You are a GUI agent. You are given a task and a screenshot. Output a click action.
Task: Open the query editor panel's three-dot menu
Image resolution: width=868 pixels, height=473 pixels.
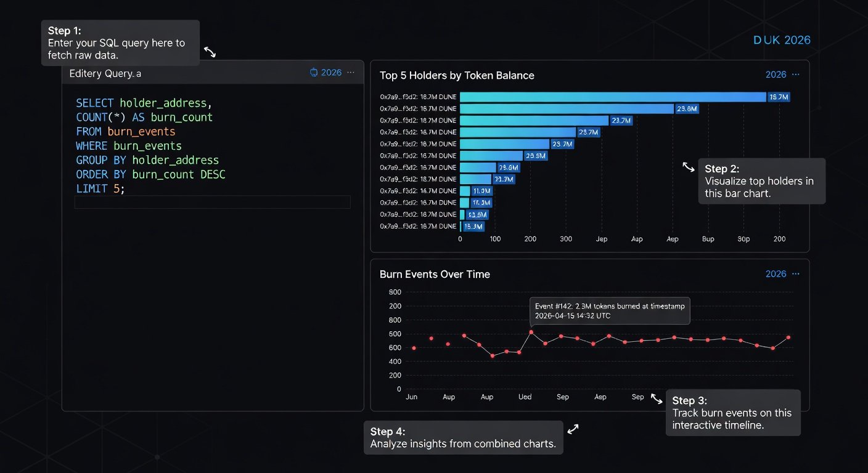351,73
